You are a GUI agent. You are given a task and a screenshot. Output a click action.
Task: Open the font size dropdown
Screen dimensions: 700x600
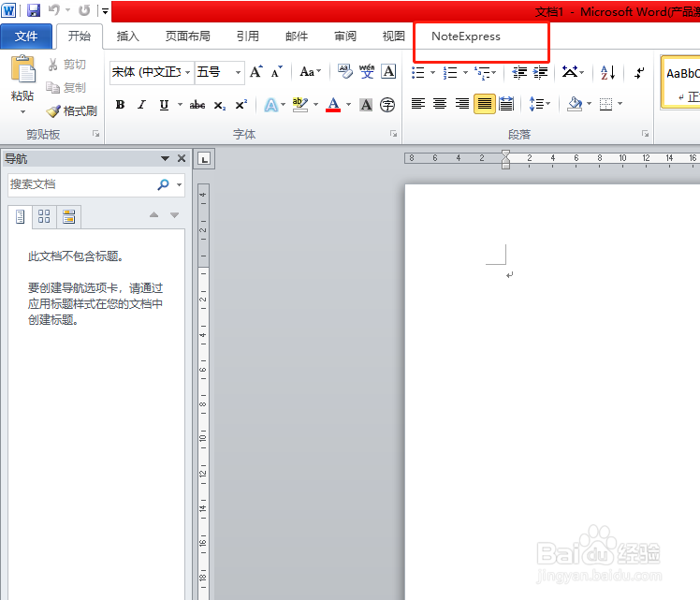click(x=238, y=72)
